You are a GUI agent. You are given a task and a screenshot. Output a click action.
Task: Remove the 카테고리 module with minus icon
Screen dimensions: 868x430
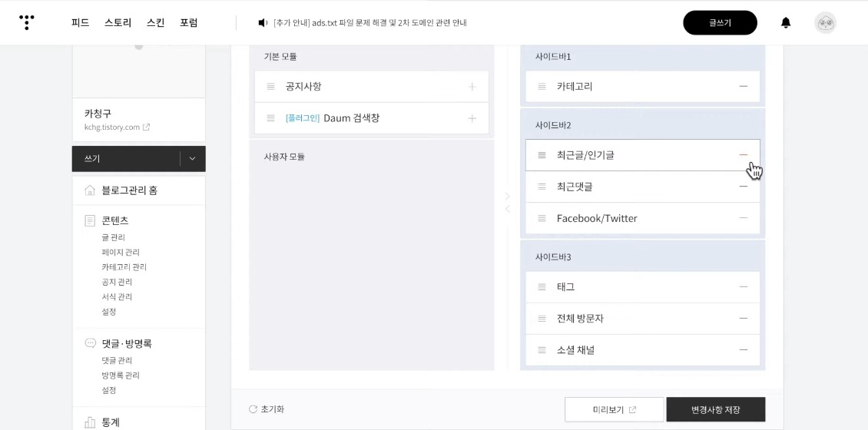point(744,86)
